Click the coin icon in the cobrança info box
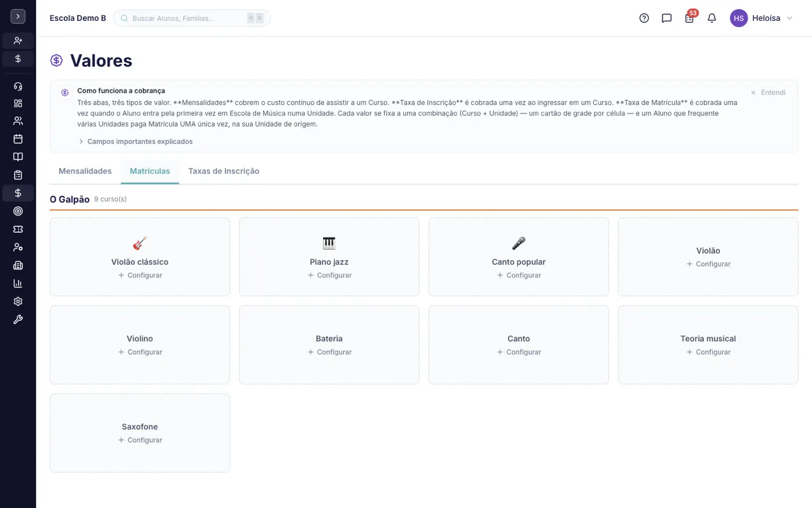 click(x=65, y=92)
